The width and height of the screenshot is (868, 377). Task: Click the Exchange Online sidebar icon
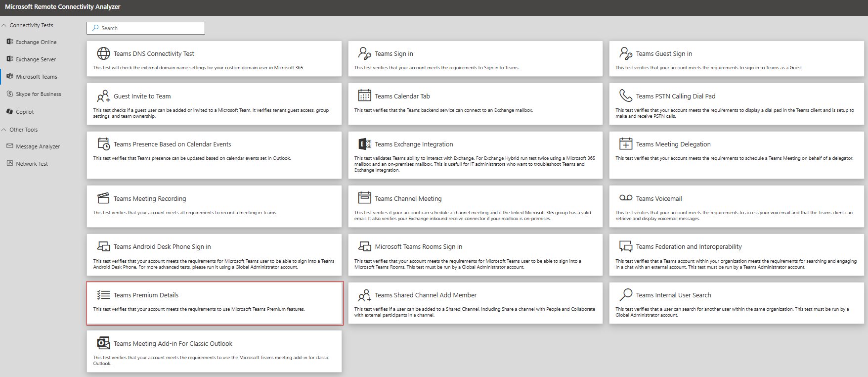[x=9, y=42]
